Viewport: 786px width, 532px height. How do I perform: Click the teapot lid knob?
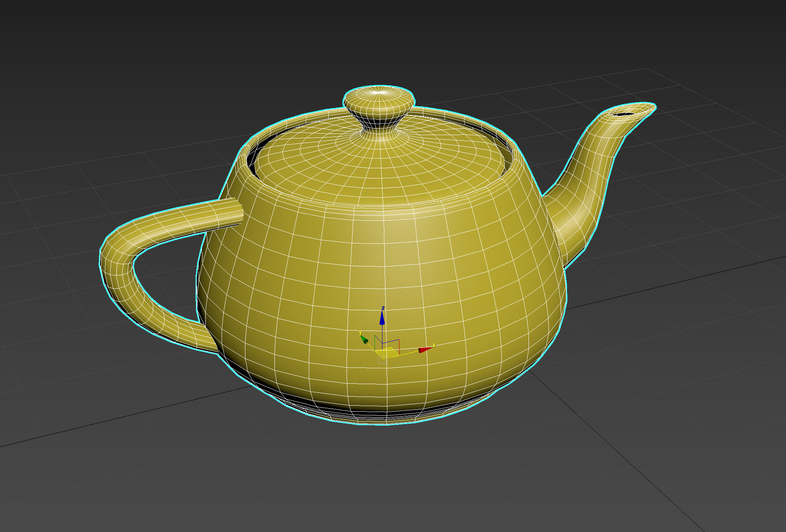379,102
